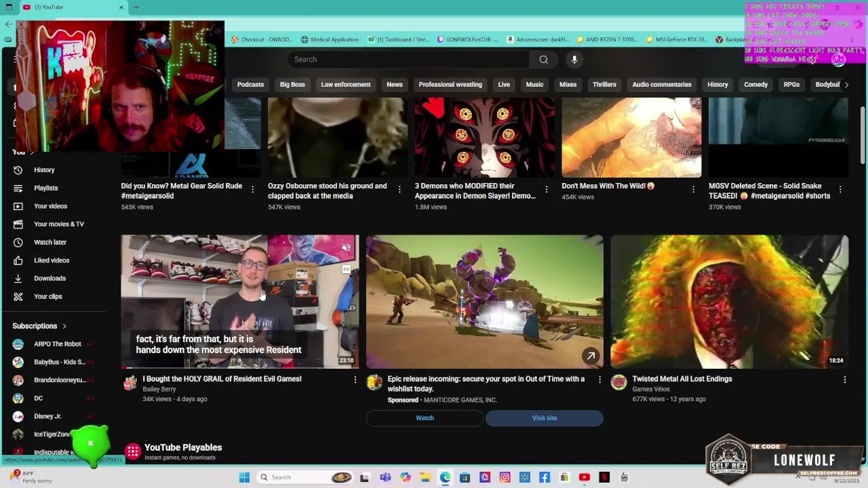Open a new browser tab
868x488 pixels.
(x=136, y=7)
